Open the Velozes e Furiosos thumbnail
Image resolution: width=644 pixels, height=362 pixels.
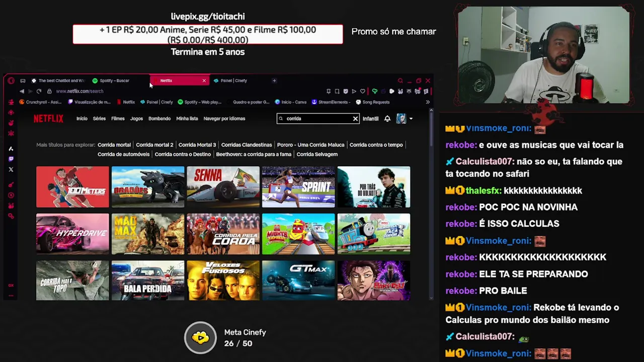223,281
